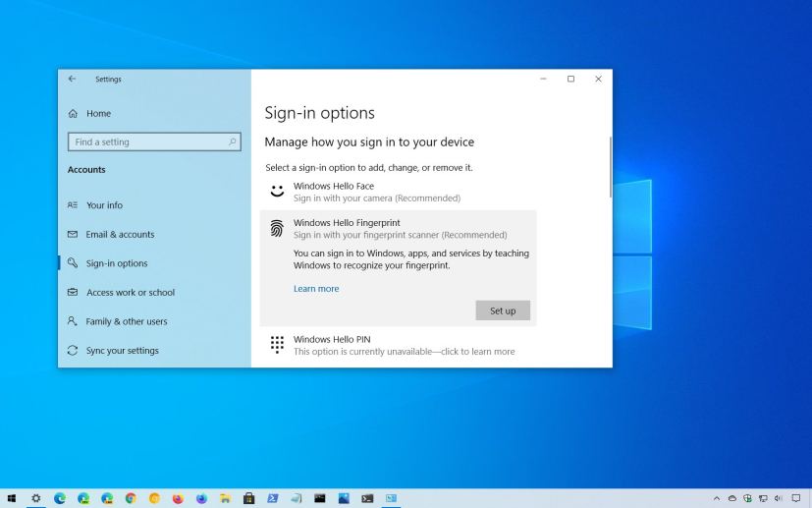Open Your info in Accounts sidebar
This screenshot has height=508, width=812.
tap(95, 205)
